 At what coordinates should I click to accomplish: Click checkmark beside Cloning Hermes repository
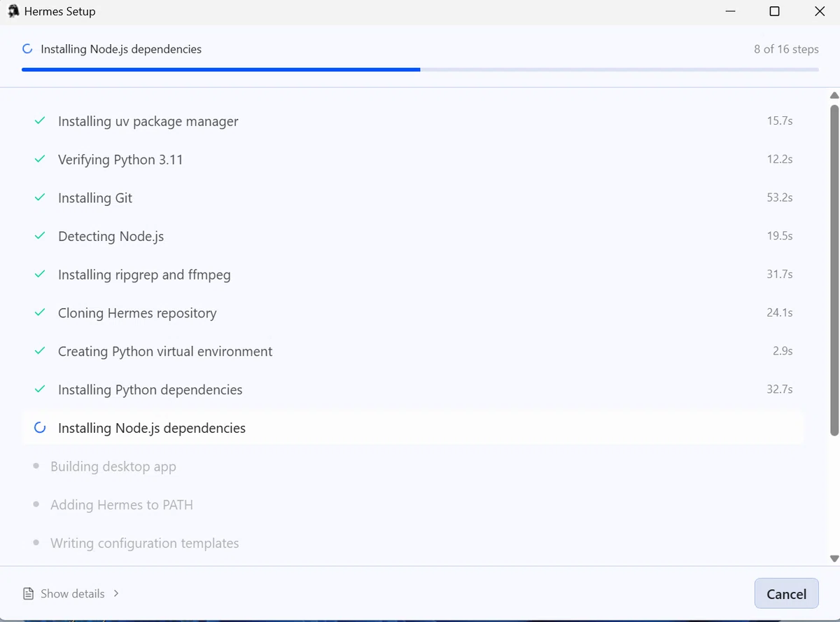(40, 312)
